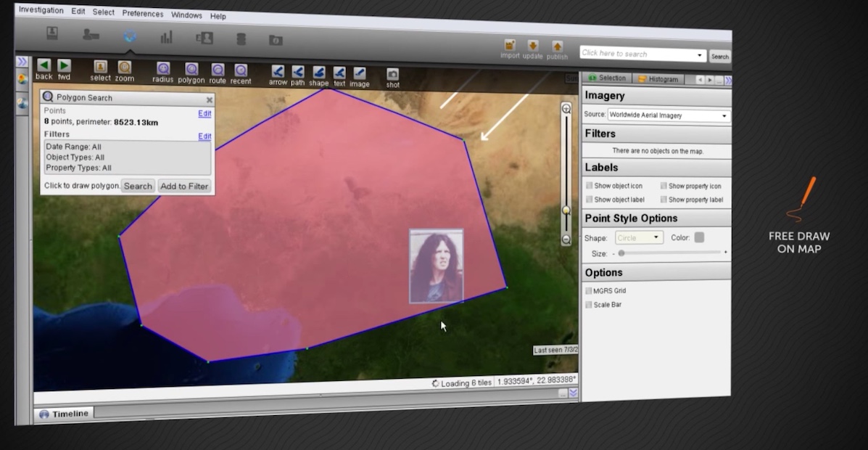
Task: Select the radius search tool
Action: click(163, 70)
